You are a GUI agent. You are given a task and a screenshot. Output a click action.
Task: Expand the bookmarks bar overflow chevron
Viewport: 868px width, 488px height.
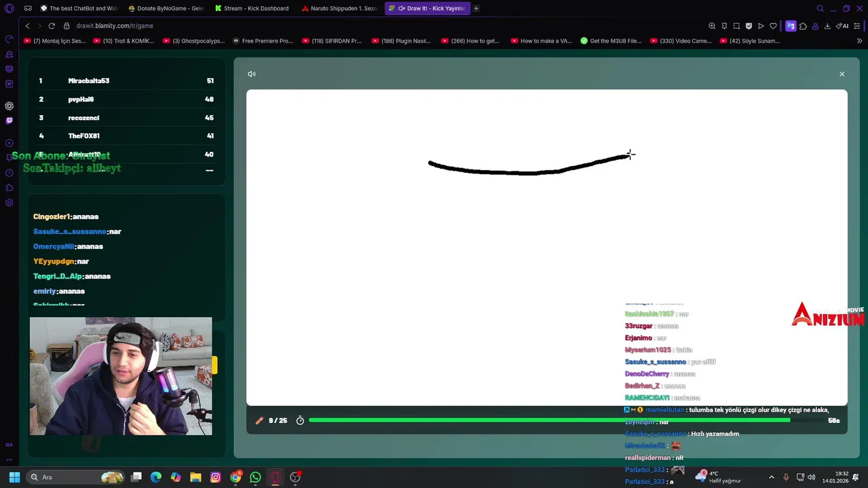coord(860,41)
